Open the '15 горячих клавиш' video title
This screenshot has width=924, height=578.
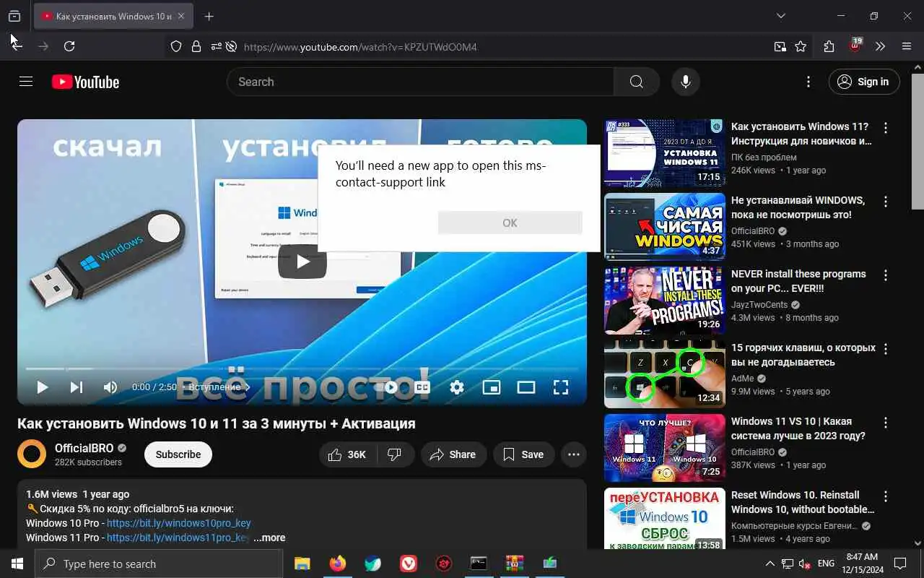[803, 355]
